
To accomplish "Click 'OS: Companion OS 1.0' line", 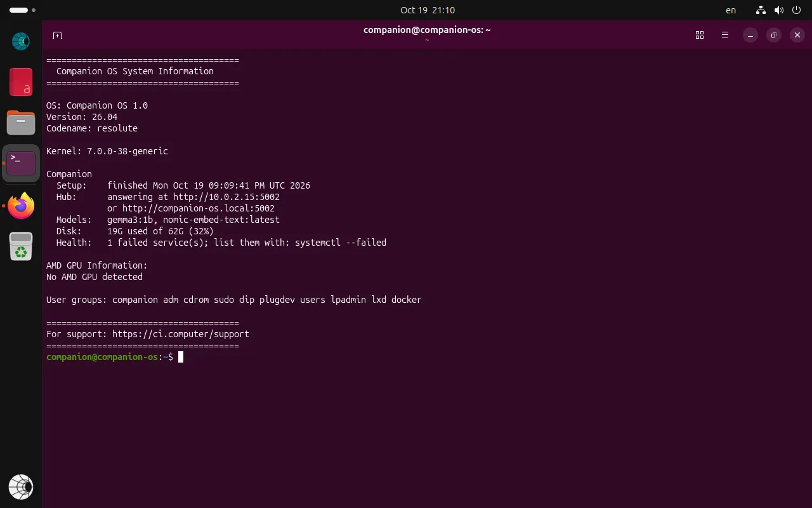I will point(97,105).
